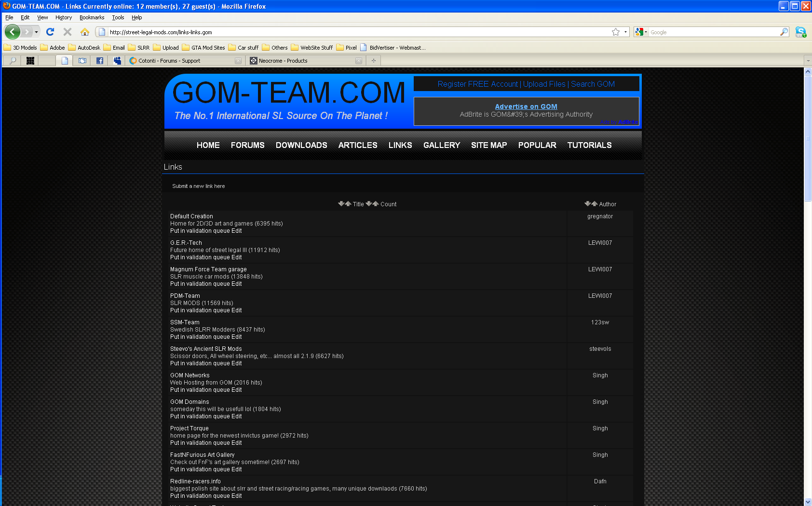The width and height of the screenshot is (812, 506).
Task: Click the Skype toolbar icon
Action: pos(800,32)
